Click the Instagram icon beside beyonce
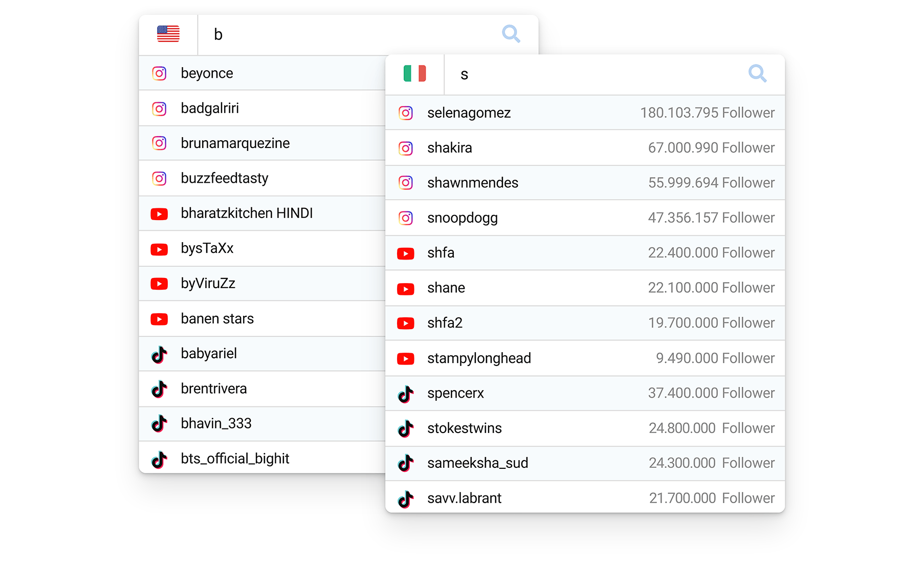The image size is (924, 561). click(159, 73)
